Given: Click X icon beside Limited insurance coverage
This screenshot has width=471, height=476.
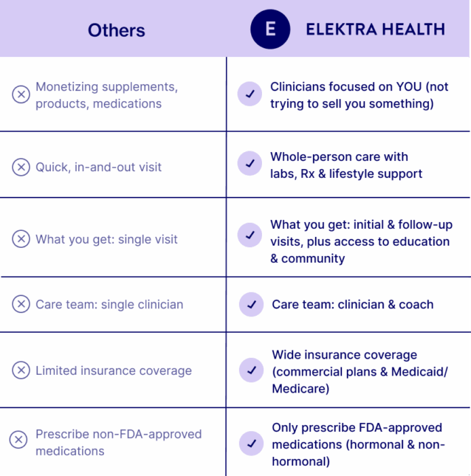Looking at the screenshot, I should pyautogui.click(x=21, y=370).
